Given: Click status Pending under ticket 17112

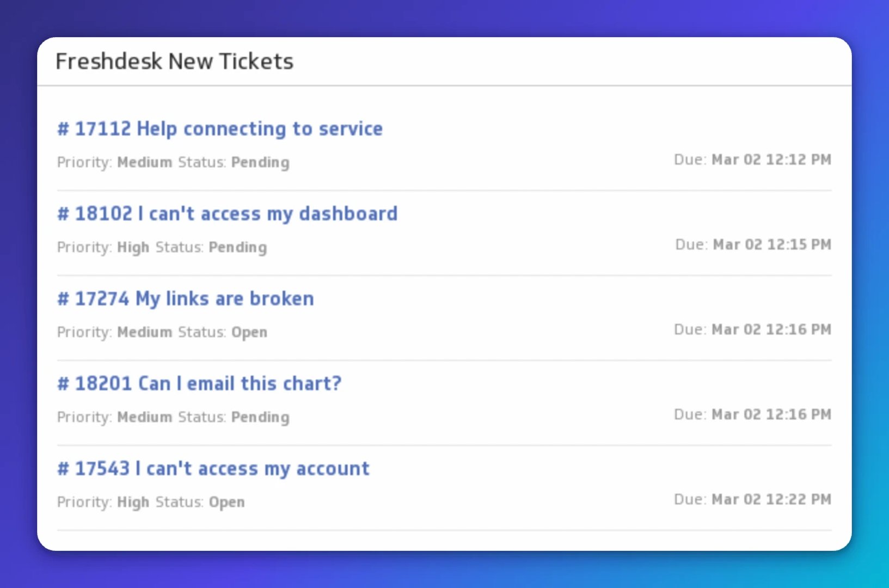Looking at the screenshot, I should [260, 163].
